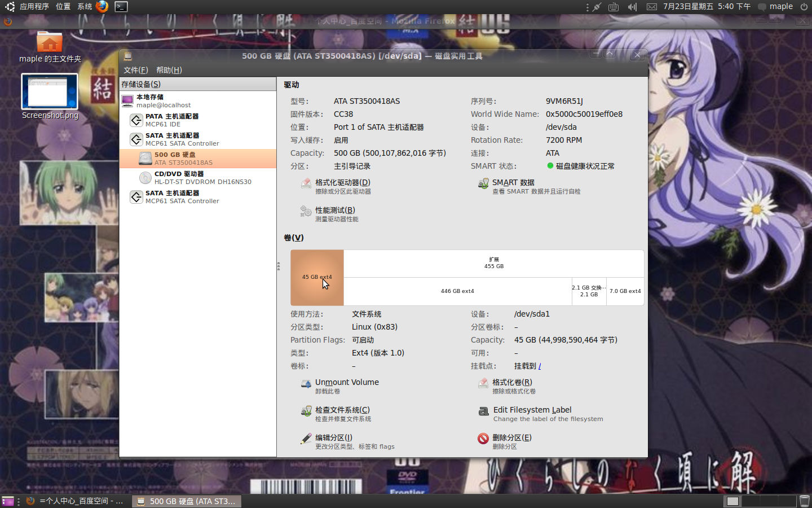Open the 系统 (System) menu
812x508 pixels.
pyautogui.click(x=85, y=7)
